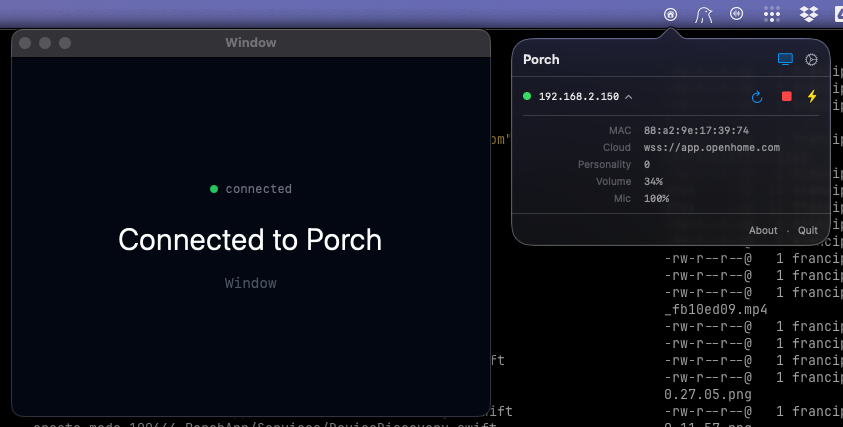Click the Window title bar text
The image size is (843, 427).
coord(251,42)
